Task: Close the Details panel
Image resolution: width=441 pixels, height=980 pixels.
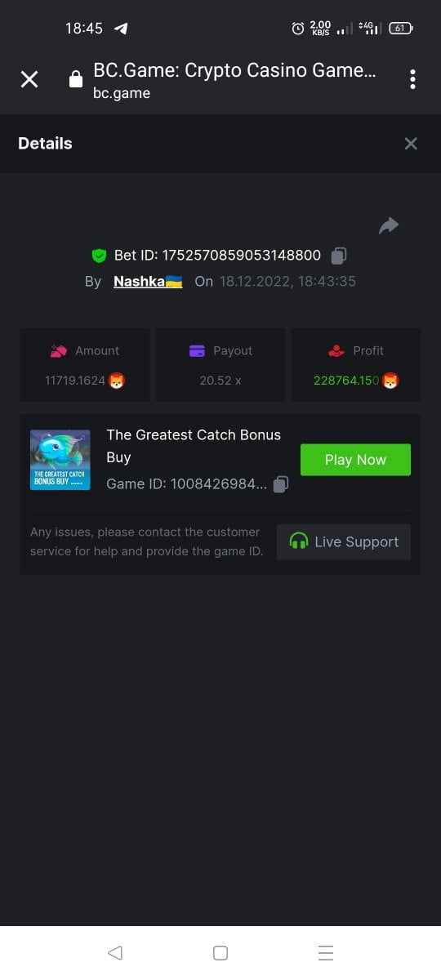Action: [411, 144]
